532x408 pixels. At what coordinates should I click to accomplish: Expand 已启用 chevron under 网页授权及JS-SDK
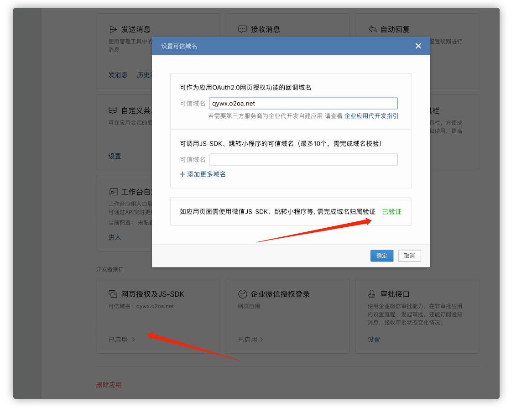coord(134,340)
